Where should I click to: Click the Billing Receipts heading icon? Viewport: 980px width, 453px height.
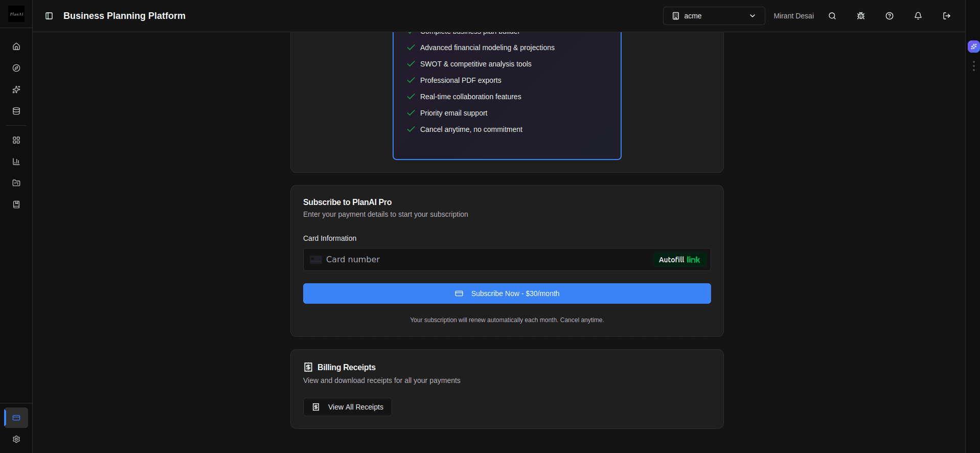click(308, 367)
